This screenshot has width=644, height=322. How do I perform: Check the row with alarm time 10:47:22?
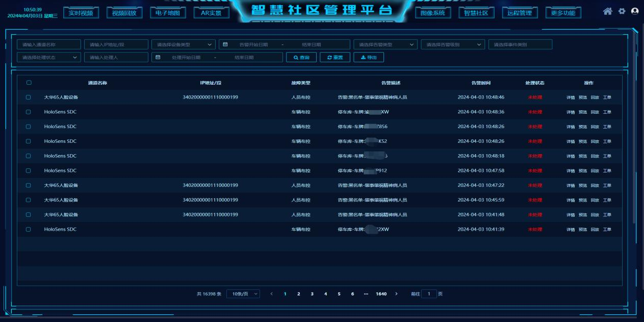[29, 185]
